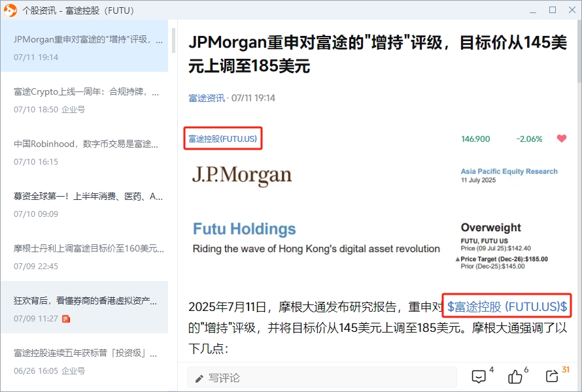This screenshot has width=582, height=392.
Task: Click the article vertical scrollbar thumb
Action: pyautogui.click(x=579, y=52)
